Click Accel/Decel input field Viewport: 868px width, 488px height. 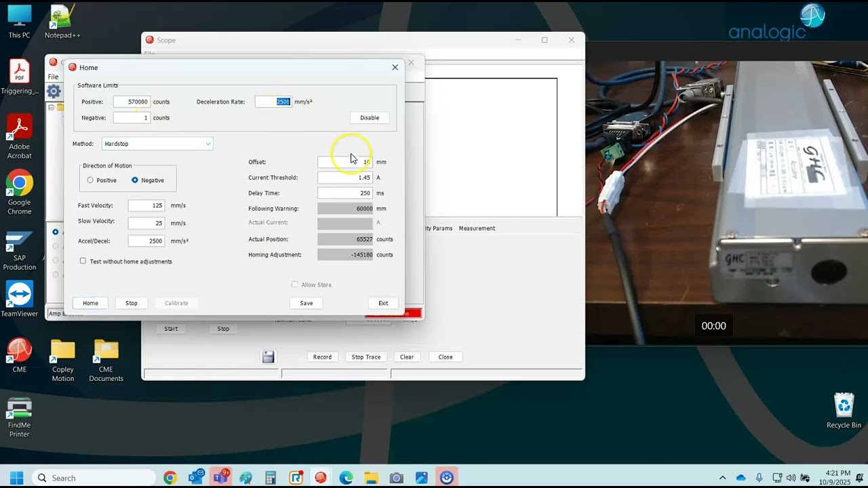(146, 241)
